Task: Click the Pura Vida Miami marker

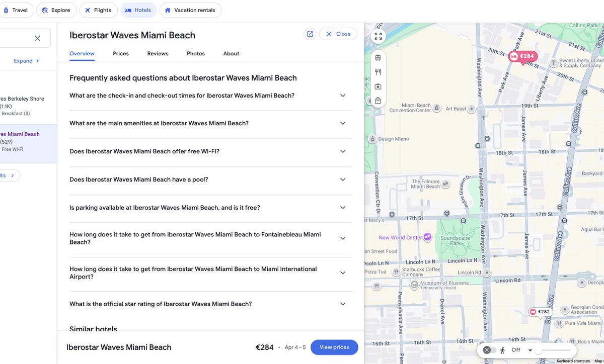Action: (x=559, y=323)
